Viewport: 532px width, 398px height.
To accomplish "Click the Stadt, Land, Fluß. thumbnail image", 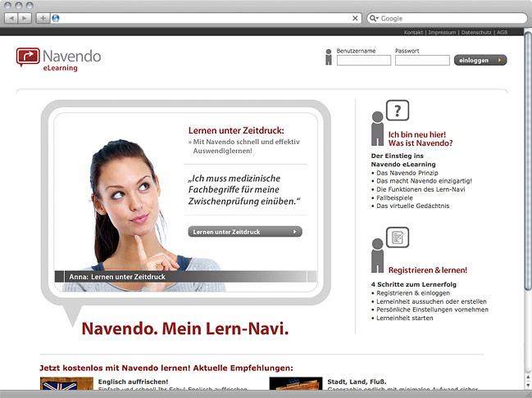I will [296, 383].
